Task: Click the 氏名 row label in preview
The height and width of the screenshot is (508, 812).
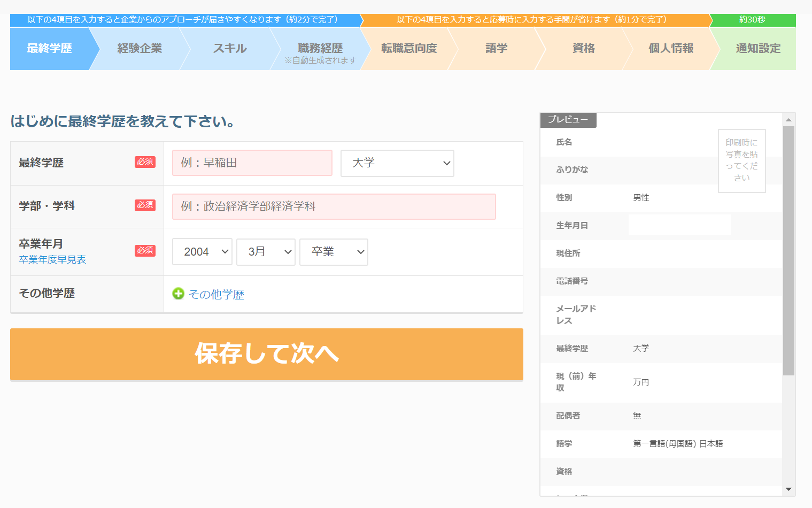Action: click(x=564, y=142)
